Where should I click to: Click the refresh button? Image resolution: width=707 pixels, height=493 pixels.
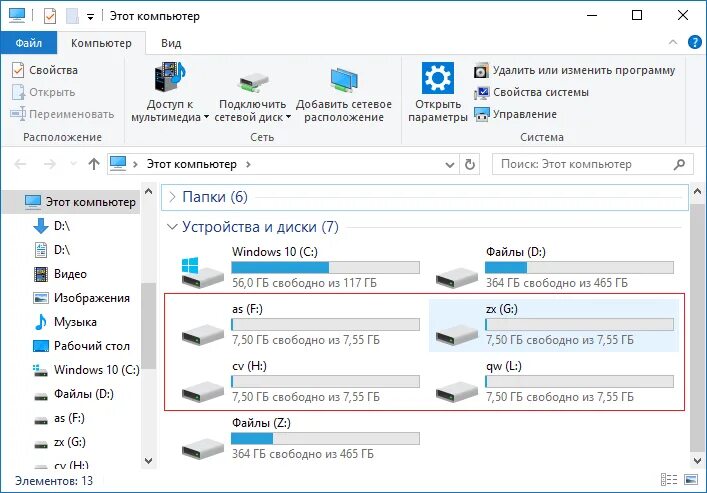point(469,165)
